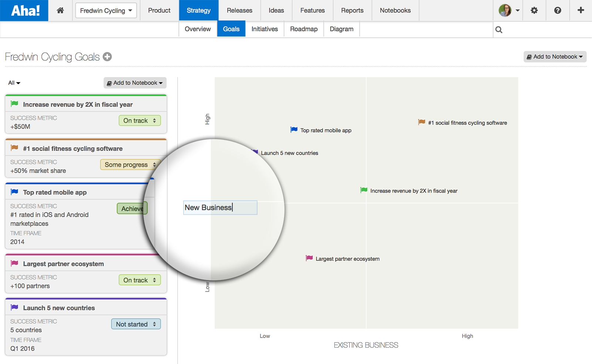The width and height of the screenshot is (592, 364).
Task: Click the plus icon in top navigation
Action: tap(581, 10)
